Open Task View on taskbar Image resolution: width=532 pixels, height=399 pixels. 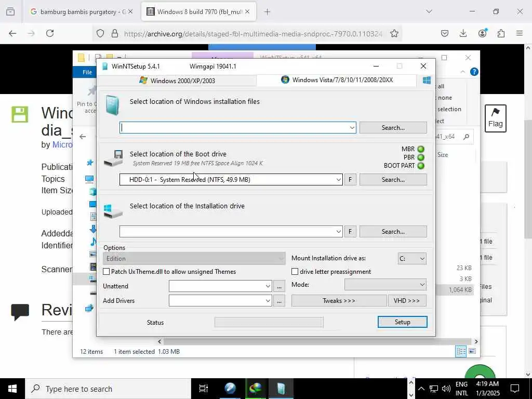[x=204, y=389]
